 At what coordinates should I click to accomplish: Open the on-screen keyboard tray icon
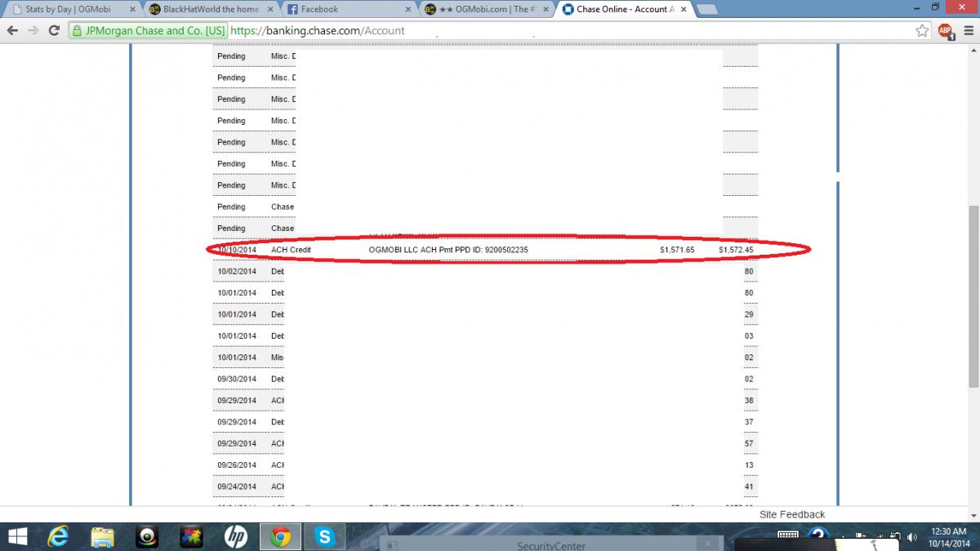(788, 536)
